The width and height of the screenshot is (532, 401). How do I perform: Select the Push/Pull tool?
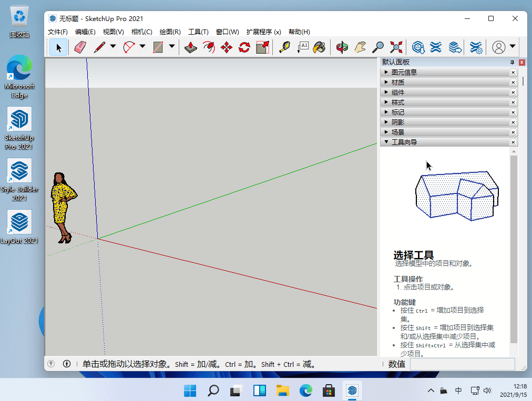(191, 47)
